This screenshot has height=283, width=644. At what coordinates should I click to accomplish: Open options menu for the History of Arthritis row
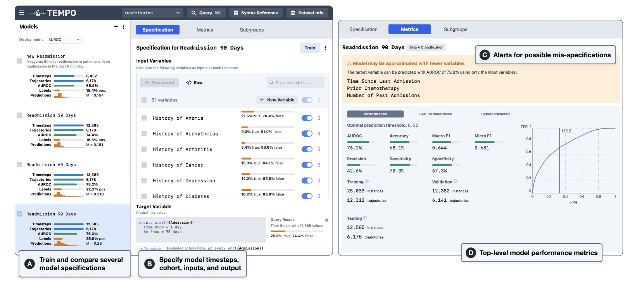(319, 149)
